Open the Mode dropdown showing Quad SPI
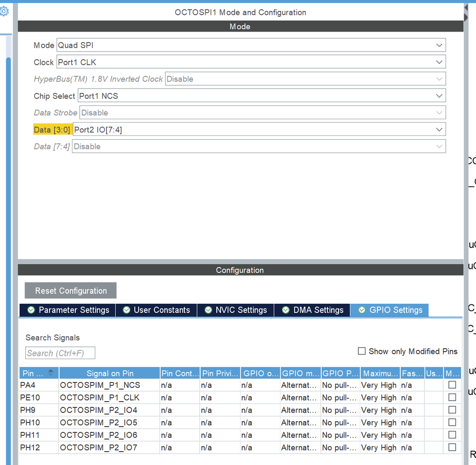 pyautogui.click(x=251, y=45)
